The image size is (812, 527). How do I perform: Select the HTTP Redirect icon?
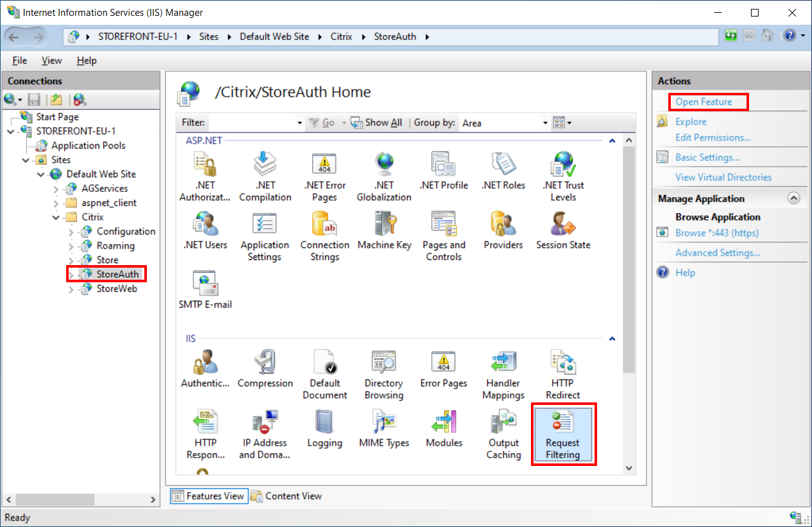click(563, 375)
